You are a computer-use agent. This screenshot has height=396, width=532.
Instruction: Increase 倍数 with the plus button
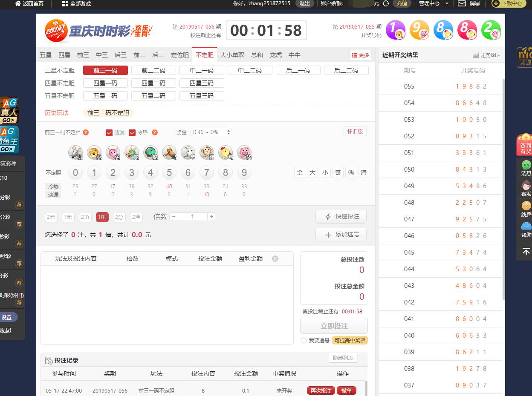[x=211, y=217]
